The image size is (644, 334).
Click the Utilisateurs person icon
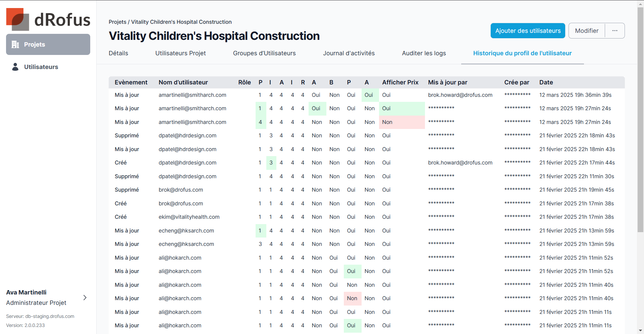(15, 67)
